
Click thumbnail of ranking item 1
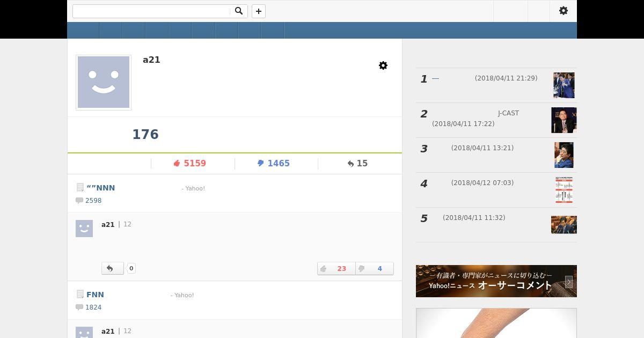[564, 85]
